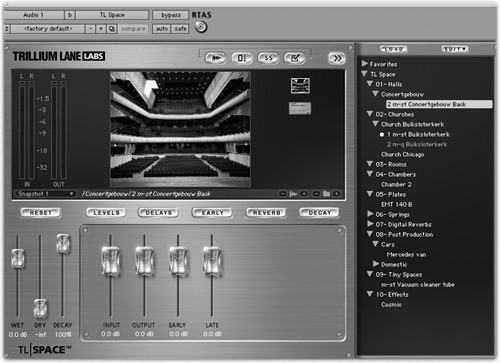Click the concert hall picture mode icon

[300, 85]
